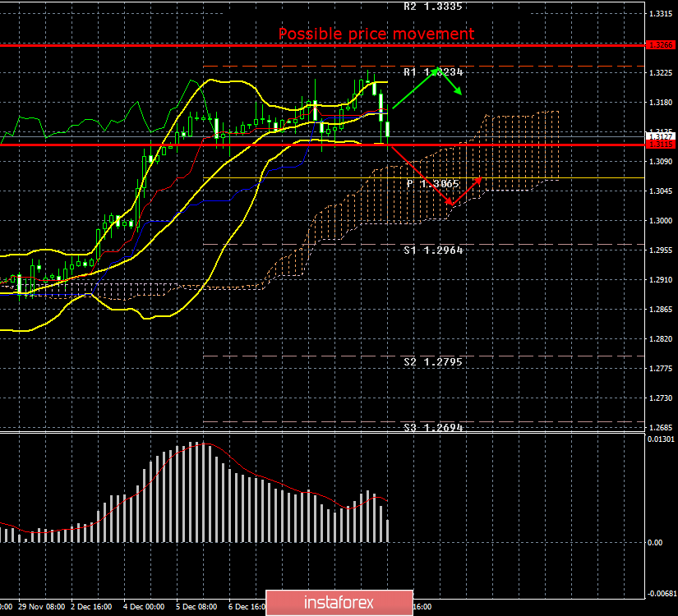The image size is (678, 616).
Task: Click the 1.2820 price scale value
Action: click(x=661, y=339)
